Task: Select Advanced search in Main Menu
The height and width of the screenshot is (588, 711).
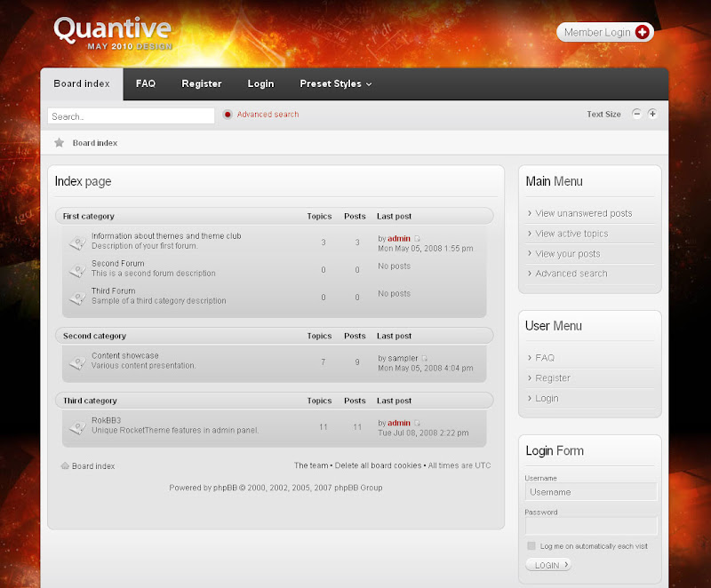Action: coord(571,274)
